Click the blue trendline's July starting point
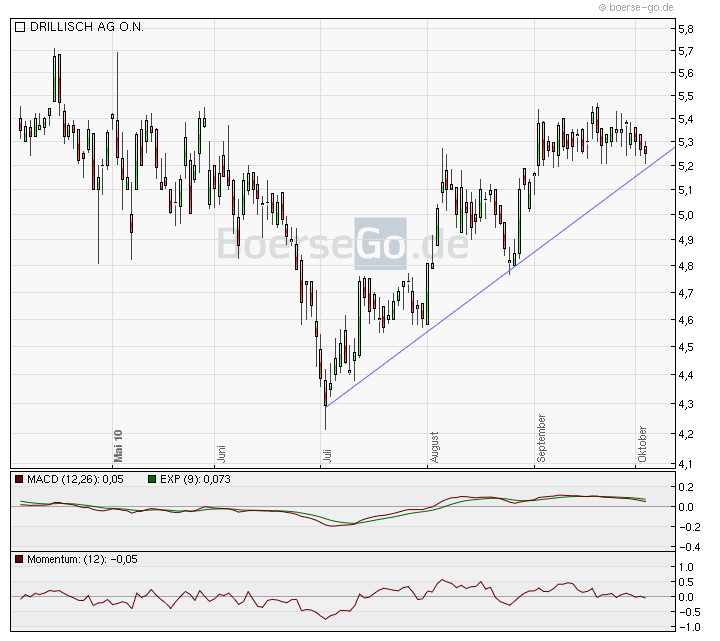The width and height of the screenshot is (720, 641). tap(326, 406)
